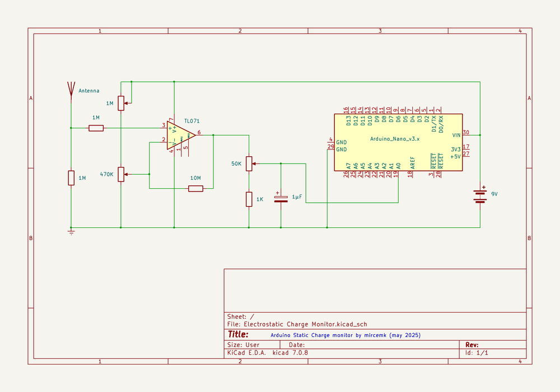Click the op-amp output pin 6
The height and width of the screenshot is (392, 560).
click(x=199, y=133)
